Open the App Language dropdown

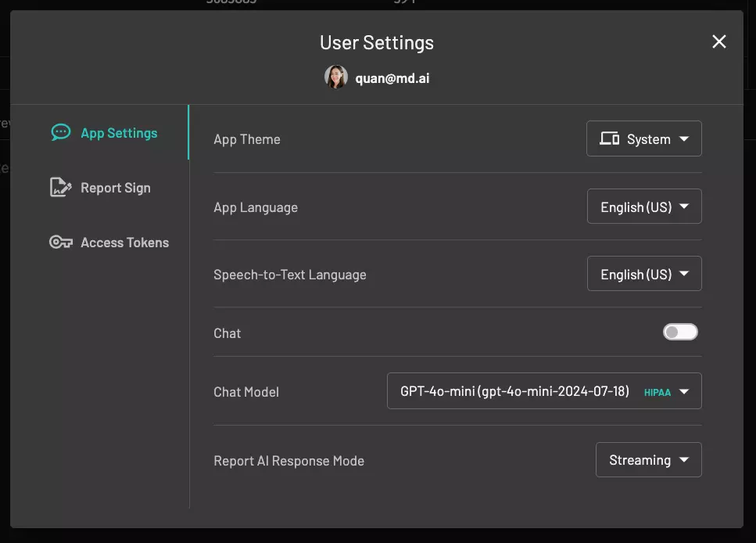pyautogui.click(x=643, y=206)
